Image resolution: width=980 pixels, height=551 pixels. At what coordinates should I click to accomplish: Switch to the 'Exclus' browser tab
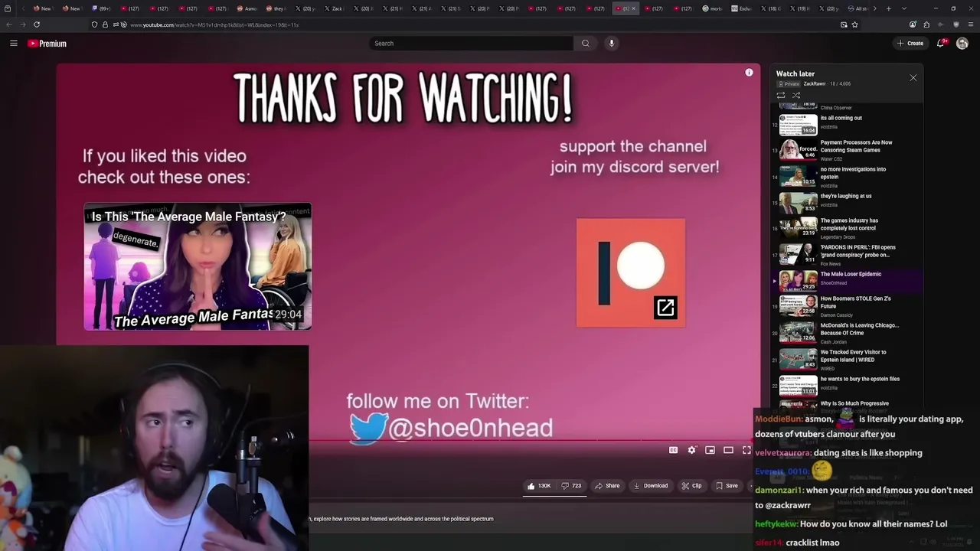[x=742, y=8]
